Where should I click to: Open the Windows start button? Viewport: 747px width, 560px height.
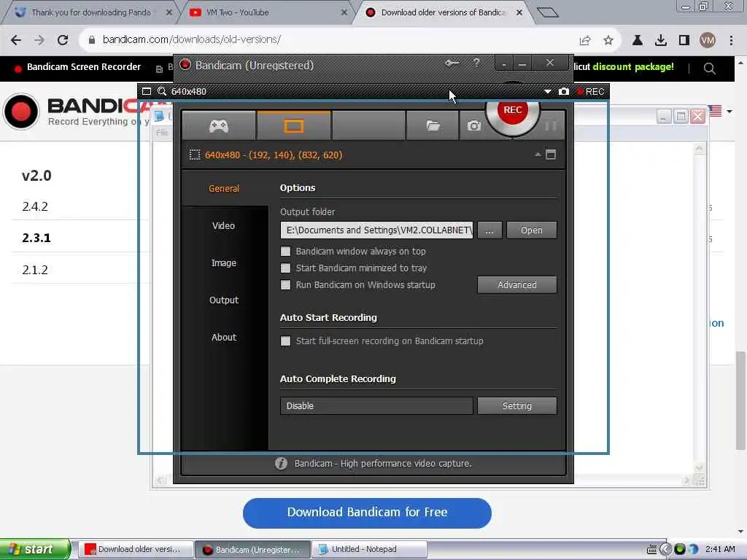coord(34,549)
